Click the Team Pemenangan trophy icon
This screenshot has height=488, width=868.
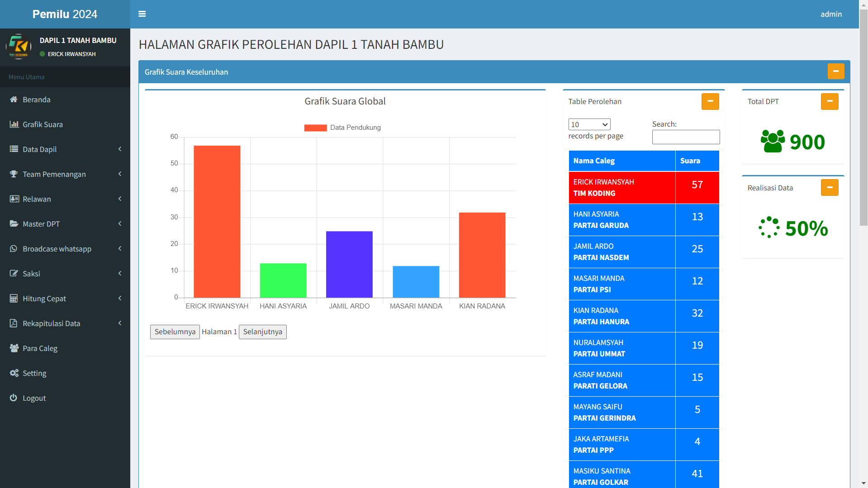(14, 174)
